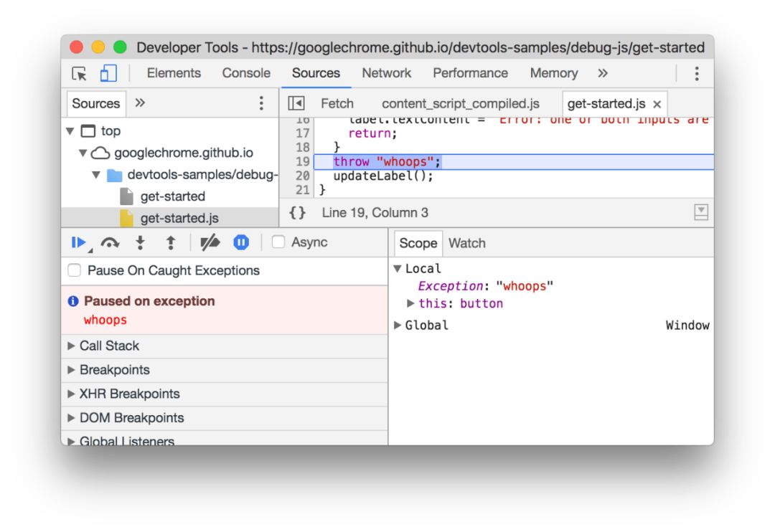
Task: Select get-started.js in the file tree
Action: 179,218
